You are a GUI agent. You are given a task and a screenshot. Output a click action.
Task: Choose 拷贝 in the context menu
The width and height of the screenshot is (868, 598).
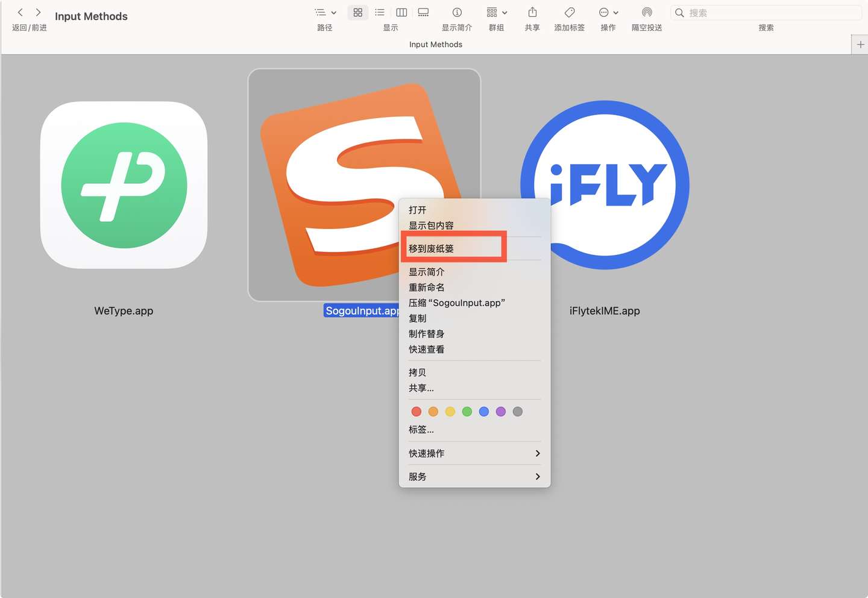click(x=474, y=373)
